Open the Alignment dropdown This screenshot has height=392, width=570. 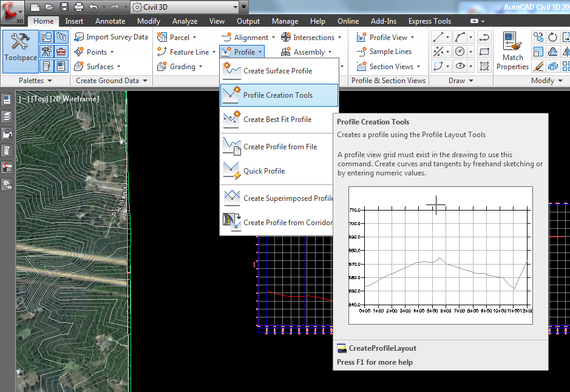248,36
